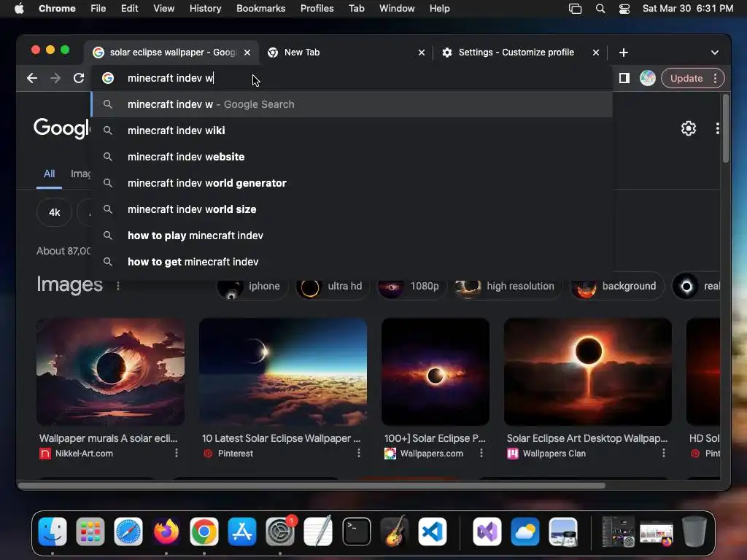The width and height of the screenshot is (747, 560).
Task: Go back using the browser back arrow
Action: [32, 78]
